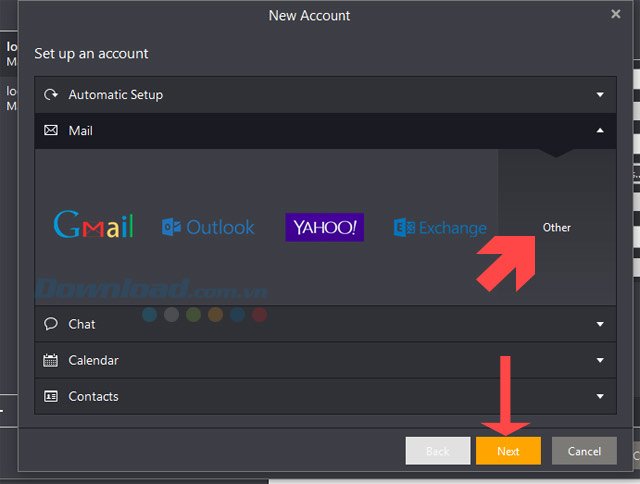Click the Back button

click(438, 451)
